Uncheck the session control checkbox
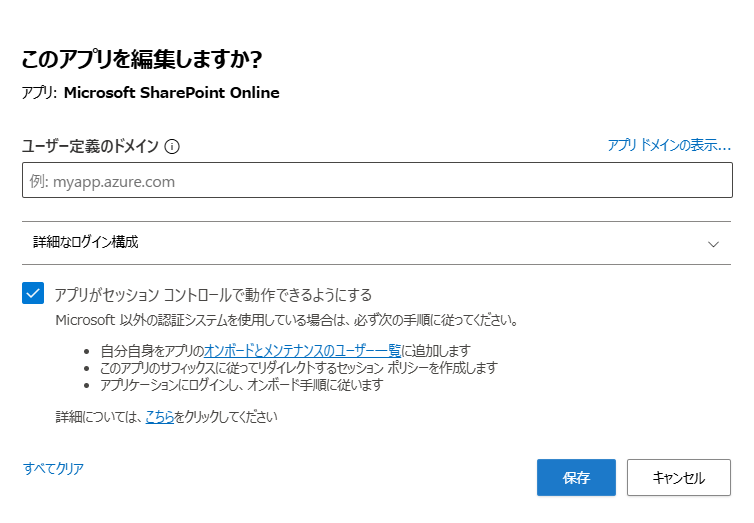 33,293
